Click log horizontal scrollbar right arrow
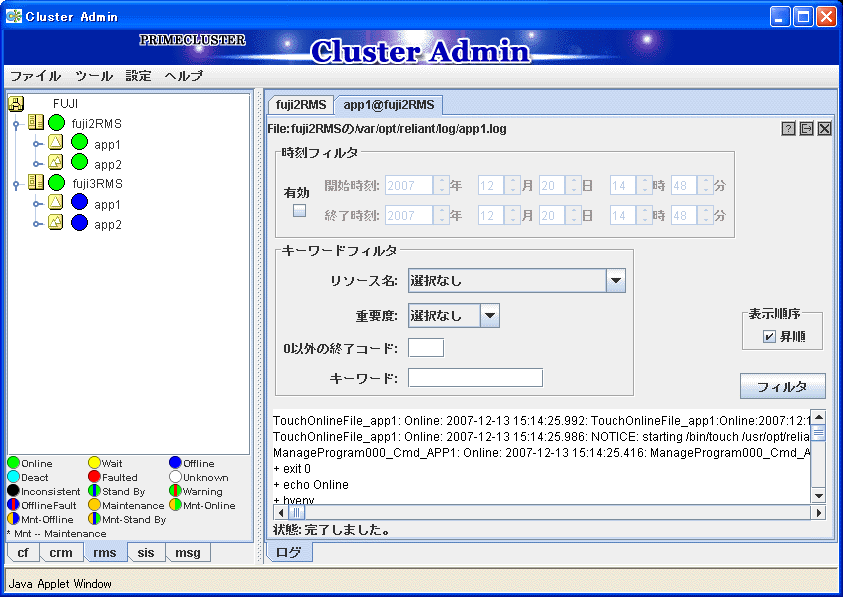The image size is (843, 597). (x=818, y=513)
